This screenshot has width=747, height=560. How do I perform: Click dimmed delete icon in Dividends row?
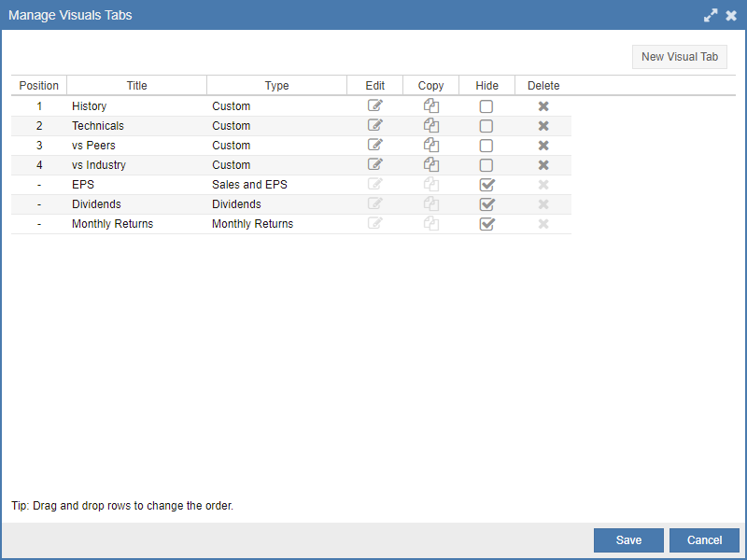click(543, 203)
